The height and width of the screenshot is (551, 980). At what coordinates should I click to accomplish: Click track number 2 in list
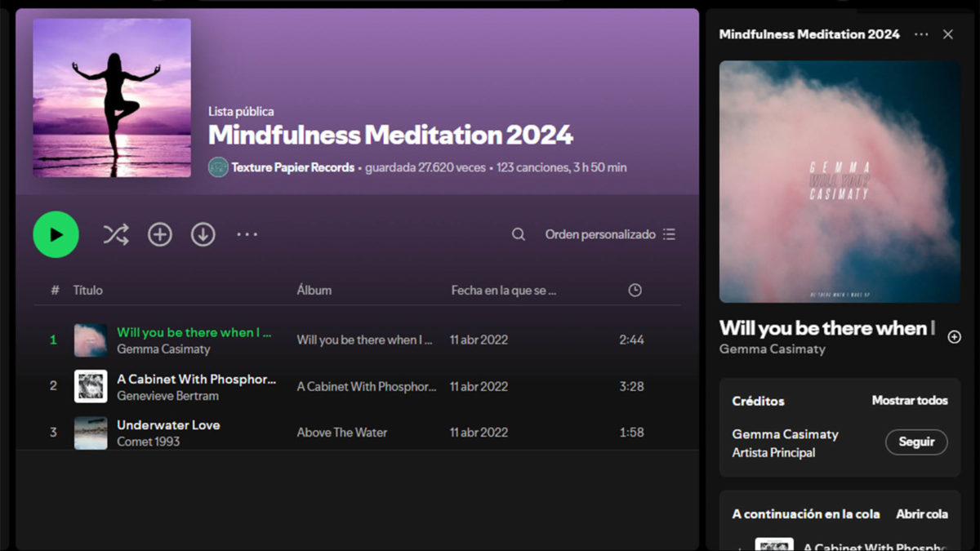click(x=53, y=387)
